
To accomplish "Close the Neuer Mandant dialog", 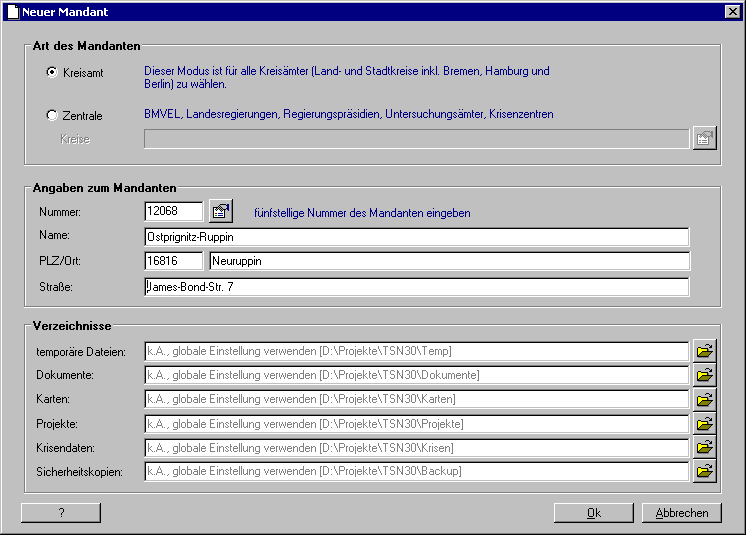I will tap(733, 12).
